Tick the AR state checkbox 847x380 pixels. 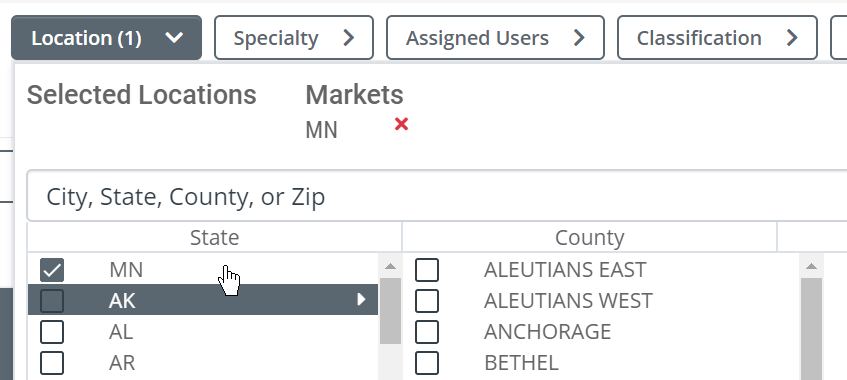coord(52,363)
